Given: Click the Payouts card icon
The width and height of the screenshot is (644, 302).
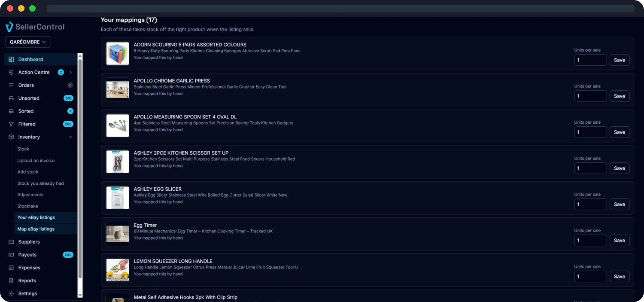Looking at the screenshot, I should pyautogui.click(x=11, y=255).
